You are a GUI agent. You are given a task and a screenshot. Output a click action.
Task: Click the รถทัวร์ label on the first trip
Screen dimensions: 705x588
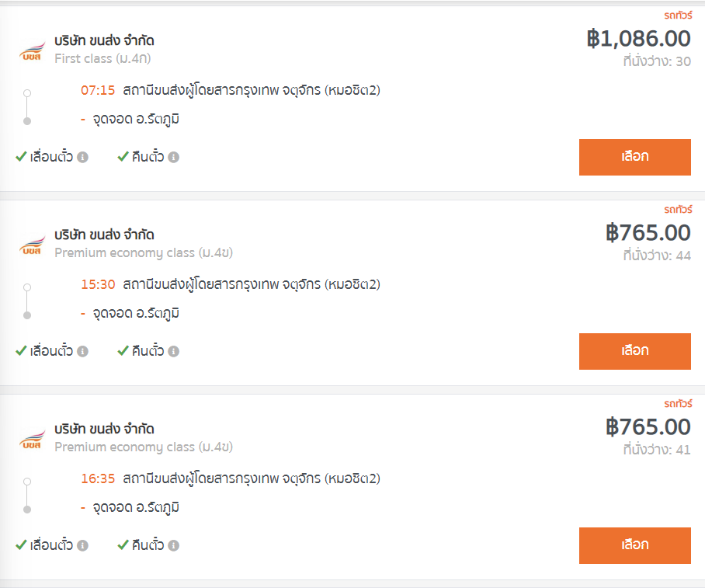[678, 16]
